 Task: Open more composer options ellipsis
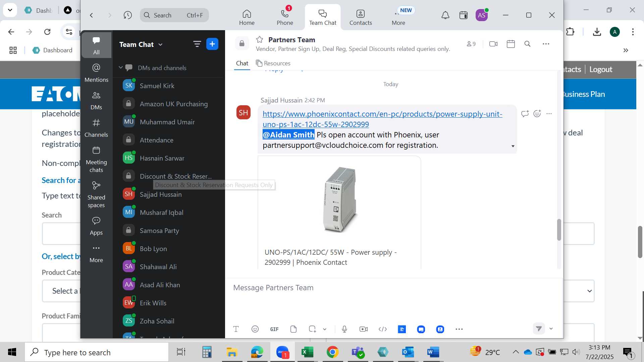pos(459,329)
